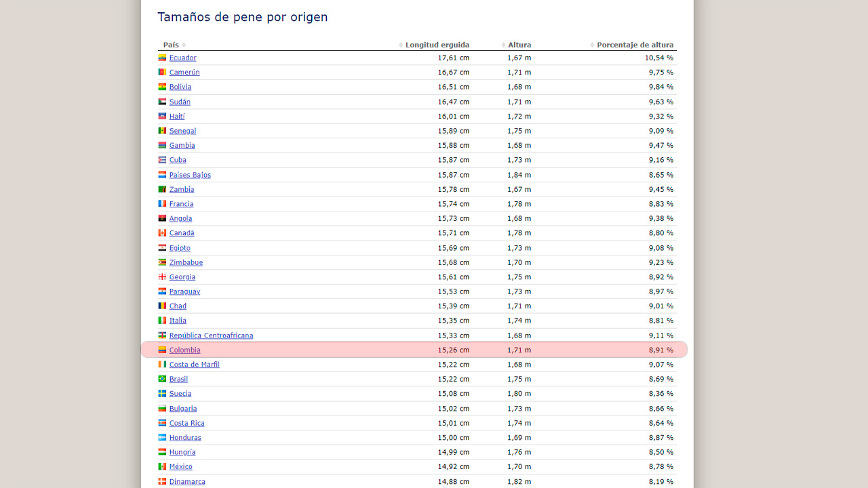Open the Ecuador country link

183,58
